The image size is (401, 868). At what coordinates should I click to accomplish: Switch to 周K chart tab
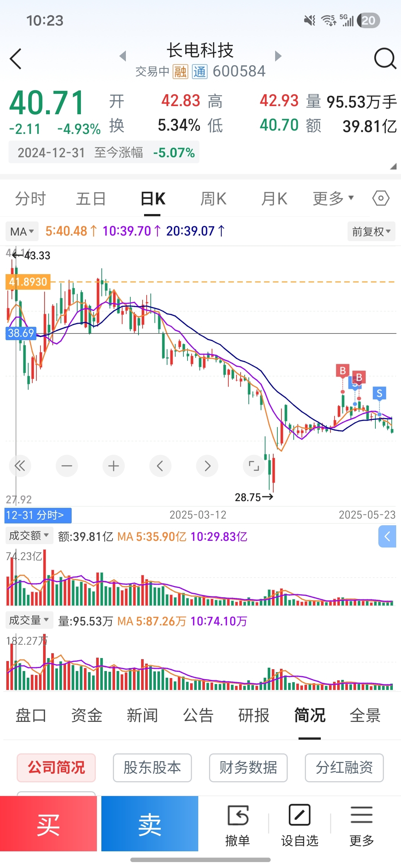tap(213, 198)
